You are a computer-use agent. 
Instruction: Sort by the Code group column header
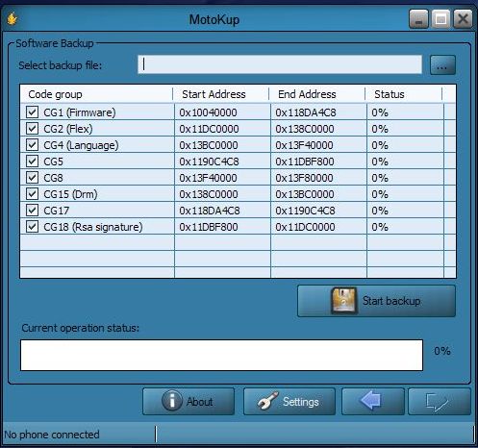coord(96,94)
